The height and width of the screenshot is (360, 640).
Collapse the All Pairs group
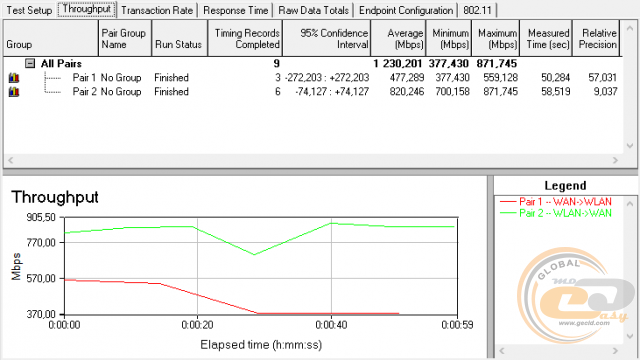30,63
